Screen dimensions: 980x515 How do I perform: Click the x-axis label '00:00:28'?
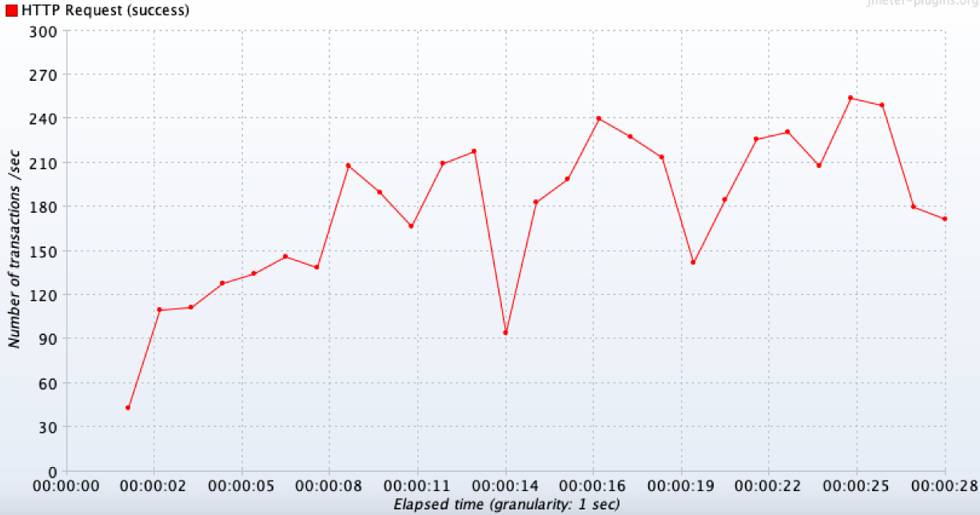click(946, 485)
